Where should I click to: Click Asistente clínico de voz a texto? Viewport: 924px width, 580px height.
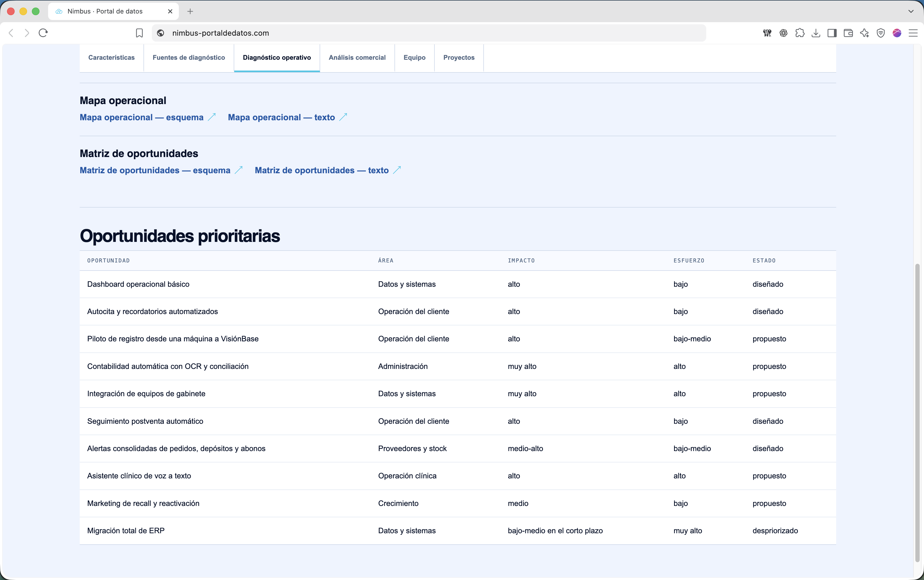[139, 476]
